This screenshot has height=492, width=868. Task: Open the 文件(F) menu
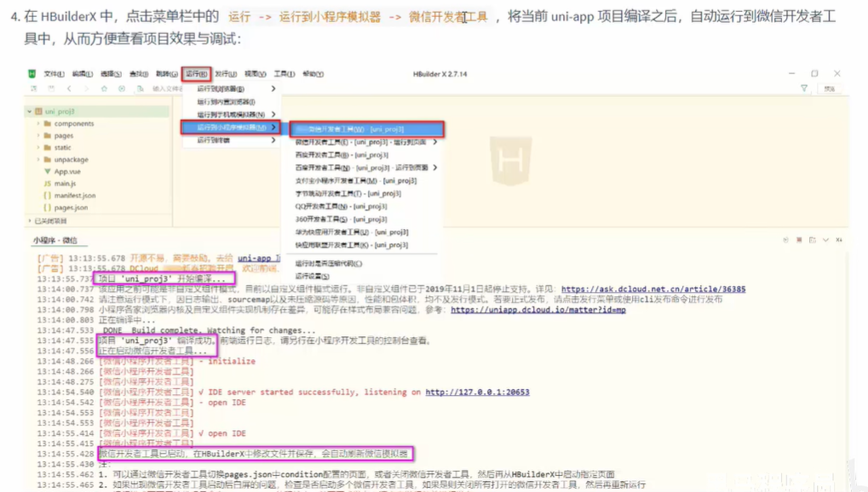pyautogui.click(x=55, y=73)
